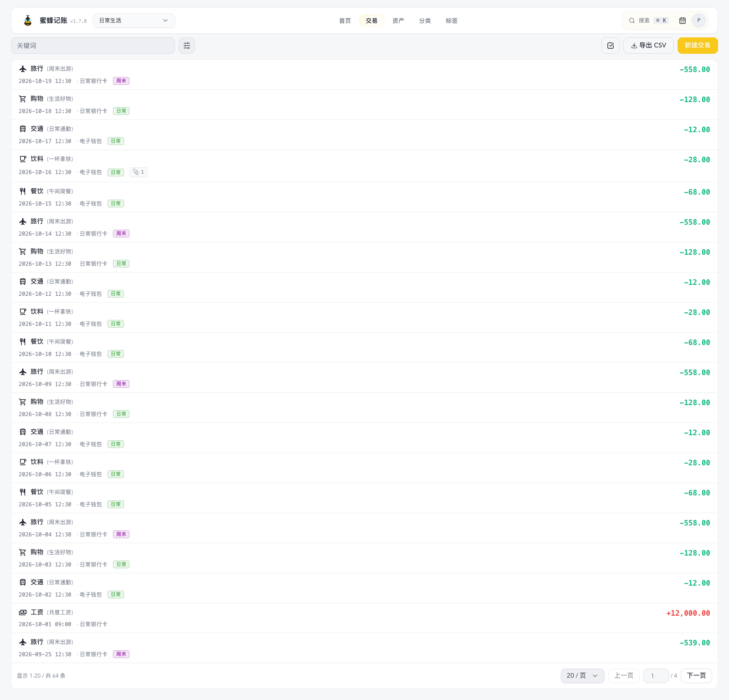Click the user avatar P
This screenshot has height=700, width=729.
pos(699,21)
